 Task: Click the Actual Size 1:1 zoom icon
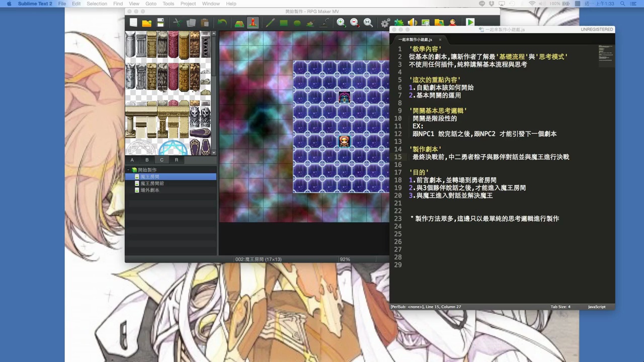[368, 23]
